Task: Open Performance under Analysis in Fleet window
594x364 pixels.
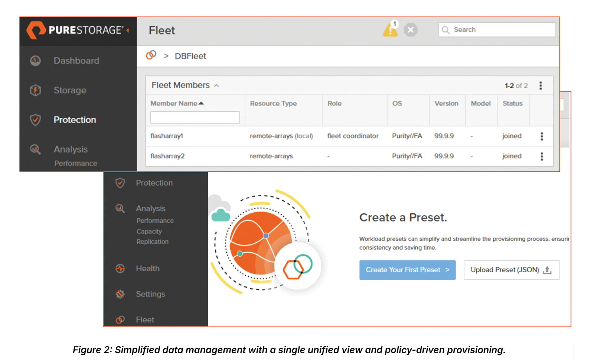Action: [x=76, y=163]
